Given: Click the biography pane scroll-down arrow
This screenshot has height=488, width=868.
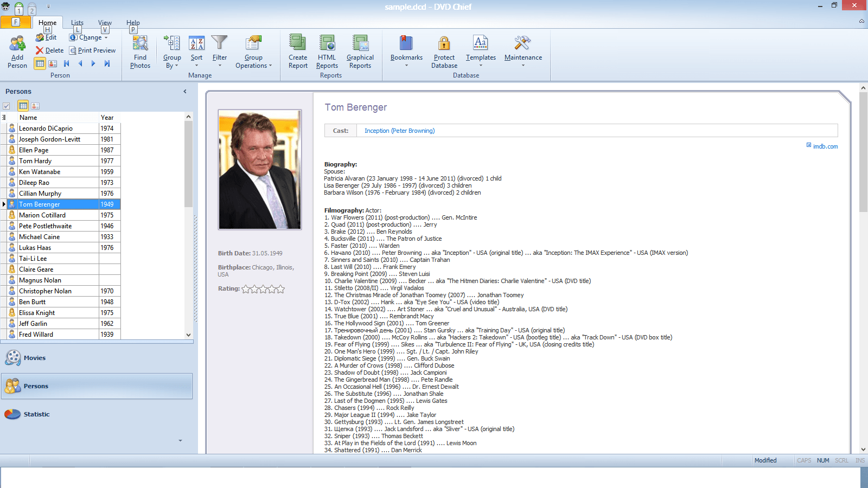Looking at the screenshot, I should pos(863,449).
